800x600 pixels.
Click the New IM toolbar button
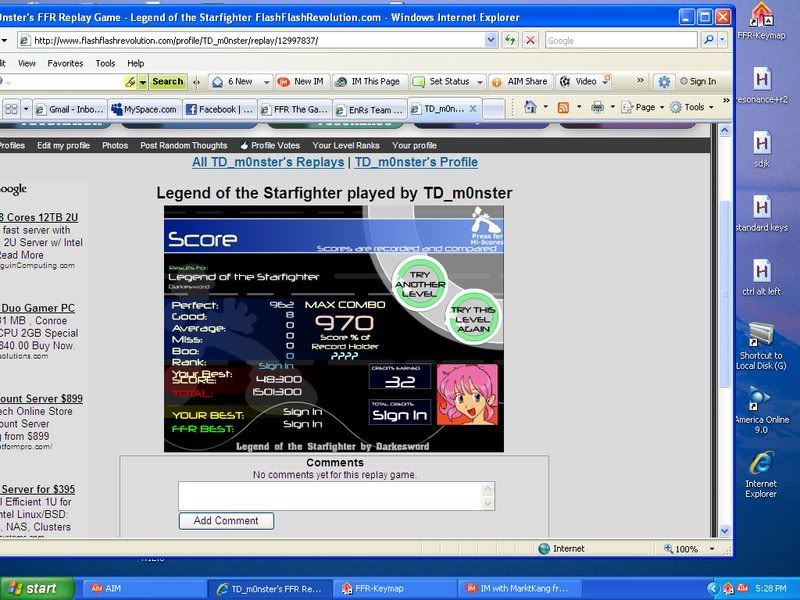pyautogui.click(x=300, y=82)
